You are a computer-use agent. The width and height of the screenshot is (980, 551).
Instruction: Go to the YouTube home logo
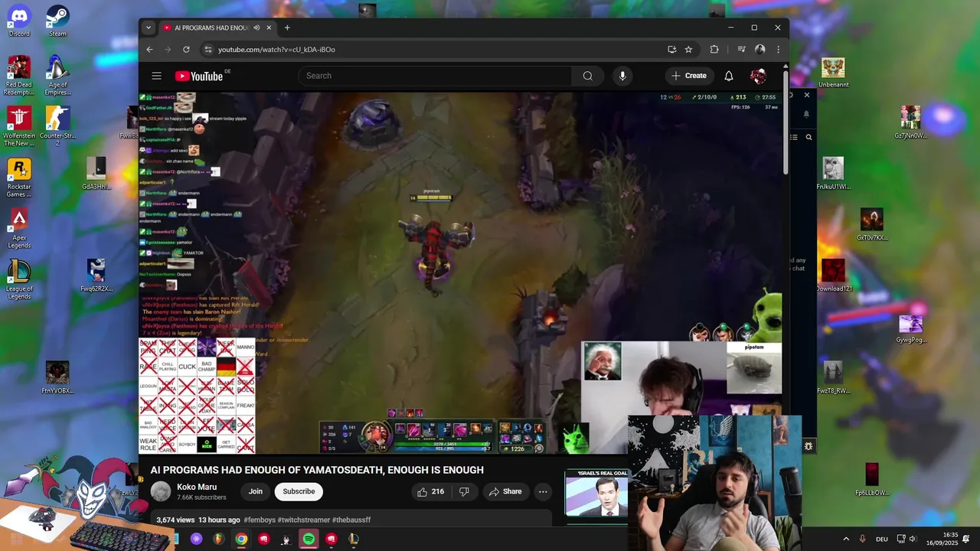[199, 76]
